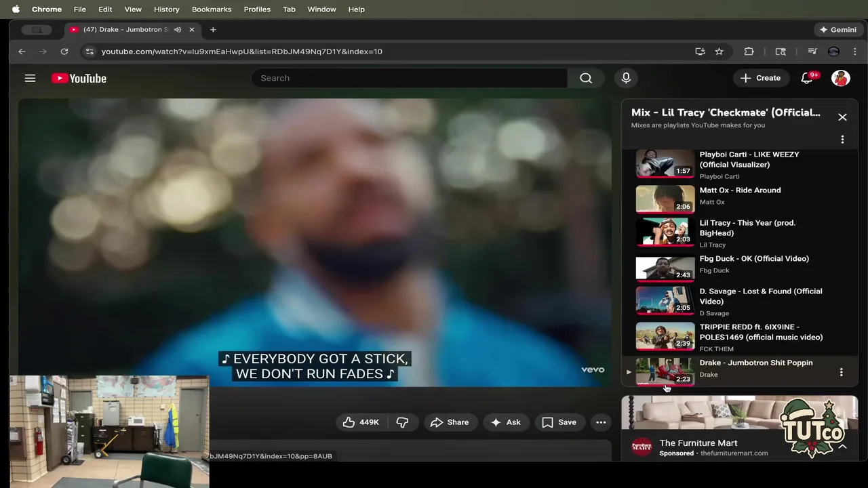
Task: Close the Drake YouTube tab
Action: click(192, 30)
